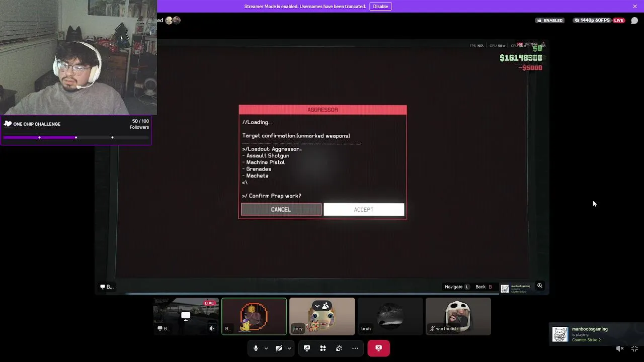644x362 pixels.
Task: Dismiss the Streamer Mode banner
Action: pyautogui.click(x=635, y=6)
